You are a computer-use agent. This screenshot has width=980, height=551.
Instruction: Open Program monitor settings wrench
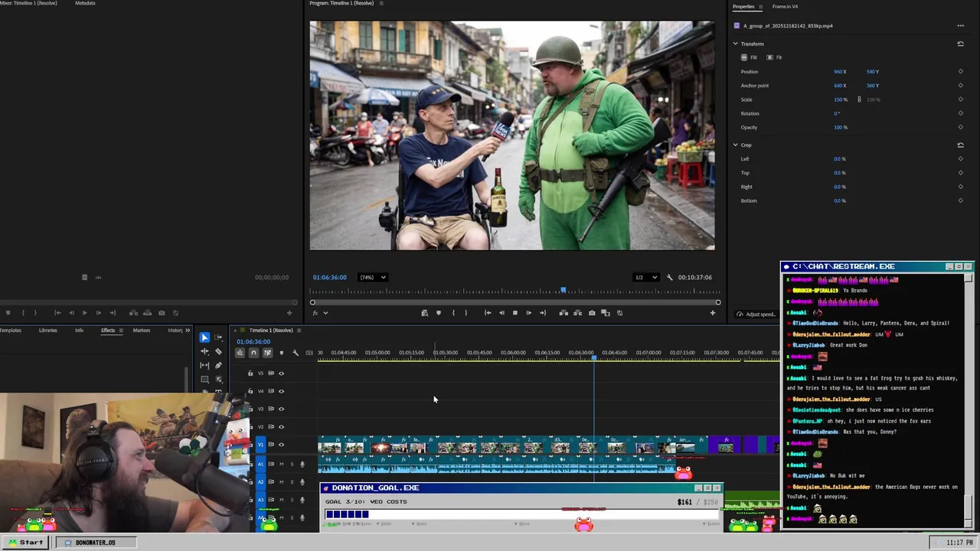tap(669, 277)
